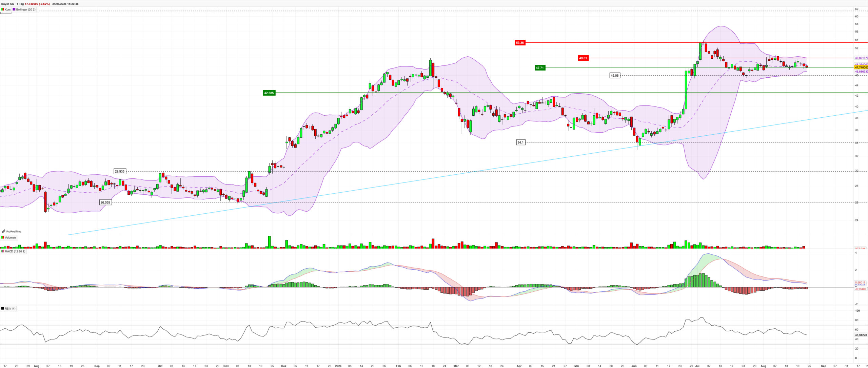Screen dimensions: 868x368
Task: Click the Kurs legend tab
Action: (6, 9)
